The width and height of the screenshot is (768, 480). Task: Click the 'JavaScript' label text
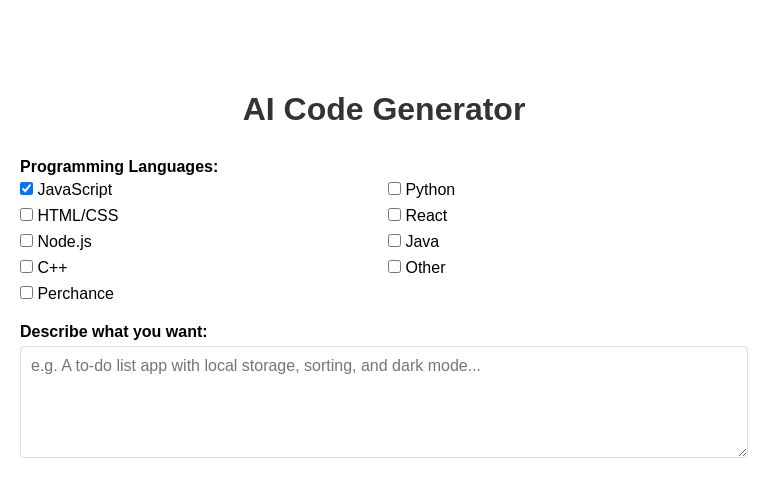[x=75, y=190]
